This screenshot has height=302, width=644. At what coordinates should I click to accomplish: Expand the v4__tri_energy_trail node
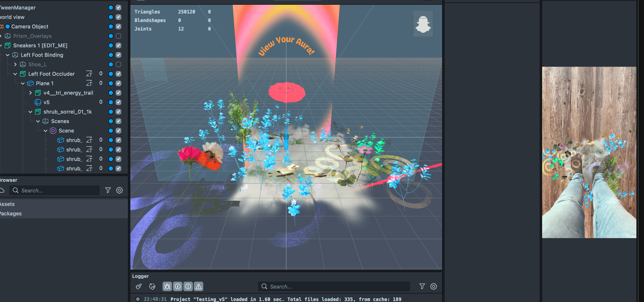pyautogui.click(x=31, y=93)
